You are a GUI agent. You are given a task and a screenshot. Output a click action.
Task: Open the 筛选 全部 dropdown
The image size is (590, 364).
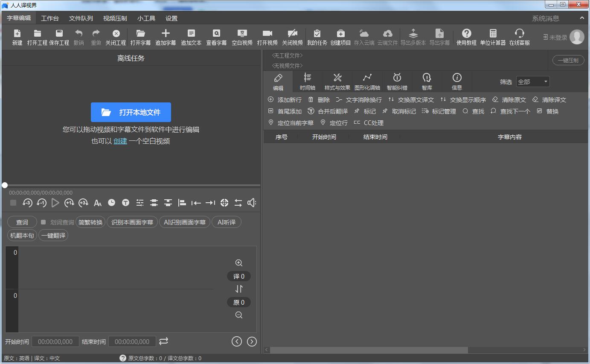(532, 82)
